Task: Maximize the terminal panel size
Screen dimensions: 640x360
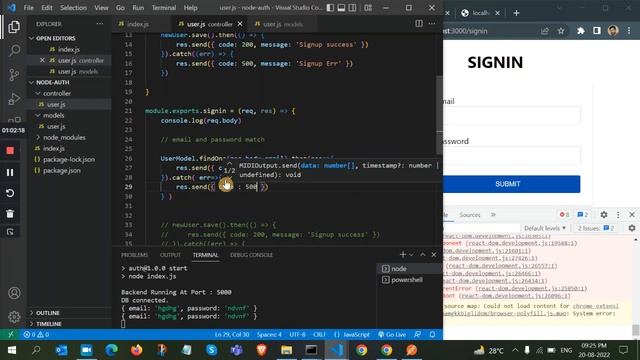Action: click(423, 255)
